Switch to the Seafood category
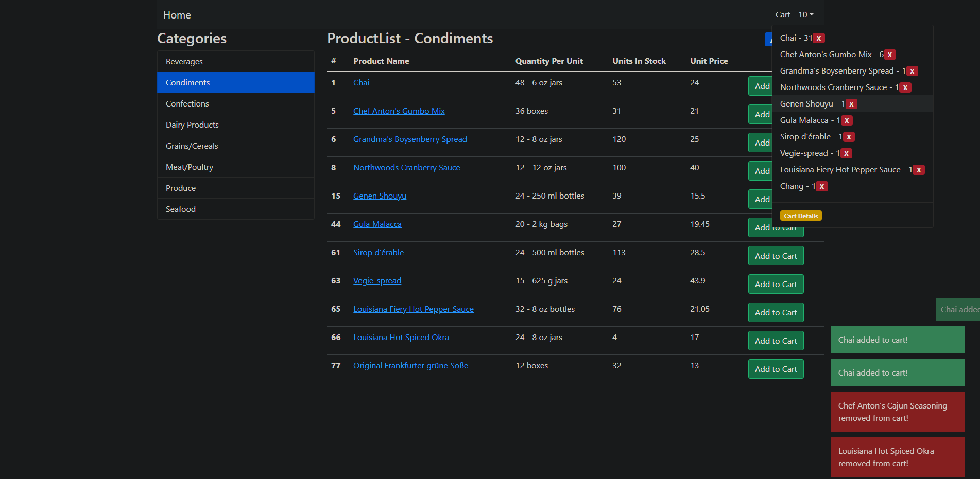The height and width of the screenshot is (479, 980). click(x=235, y=209)
